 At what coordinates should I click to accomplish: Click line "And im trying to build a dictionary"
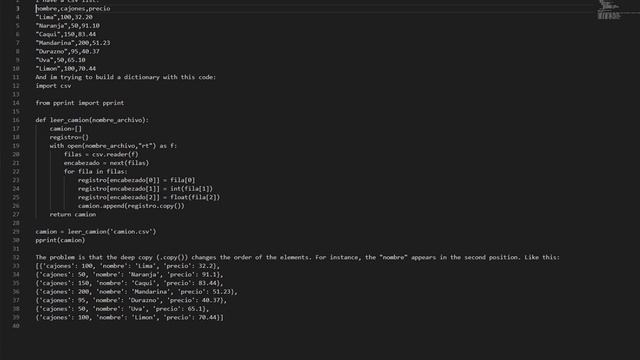(126, 77)
